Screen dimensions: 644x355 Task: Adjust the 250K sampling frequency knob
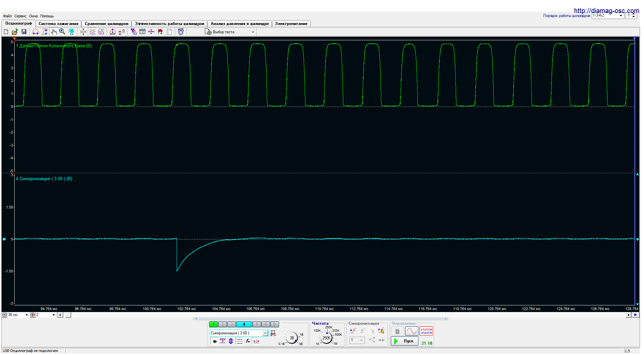pos(327,338)
